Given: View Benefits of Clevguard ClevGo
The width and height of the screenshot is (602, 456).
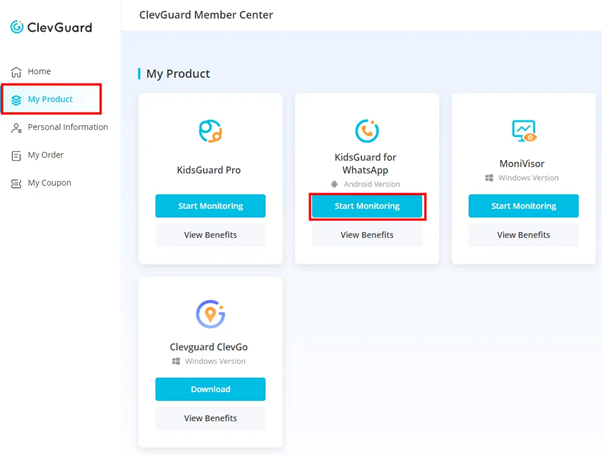Looking at the screenshot, I should coord(210,418).
